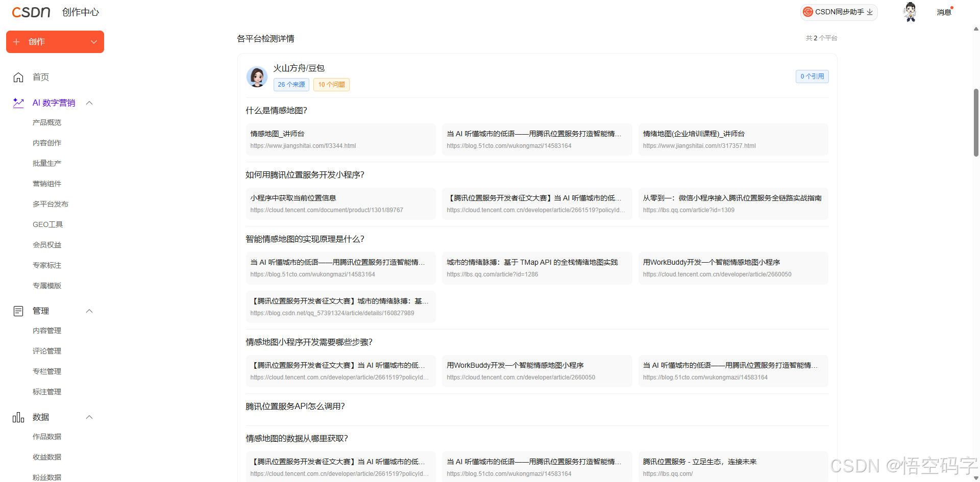The height and width of the screenshot is (482, 980).
Task: Open 情绪地图(企业培训课程)_讲师台 source card
Action: click(733, 139)
